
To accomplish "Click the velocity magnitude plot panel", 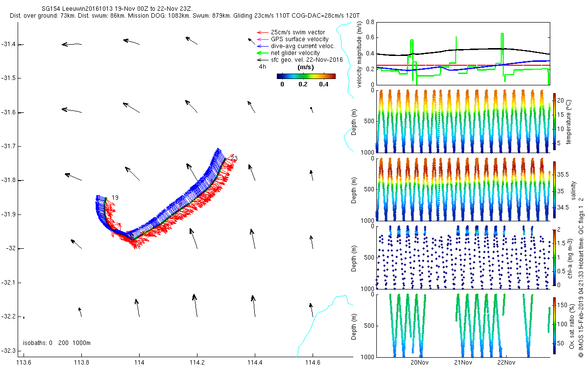I will coord(463,53).
